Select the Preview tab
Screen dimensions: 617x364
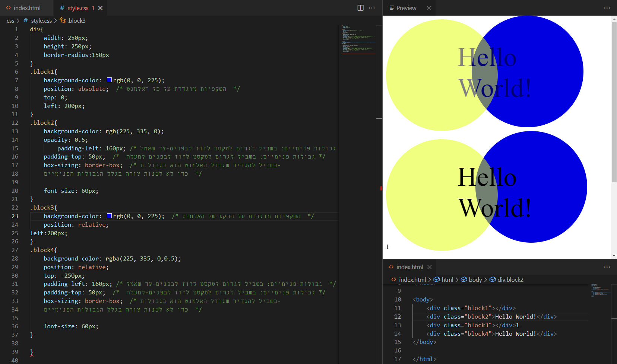coord(406,8)
